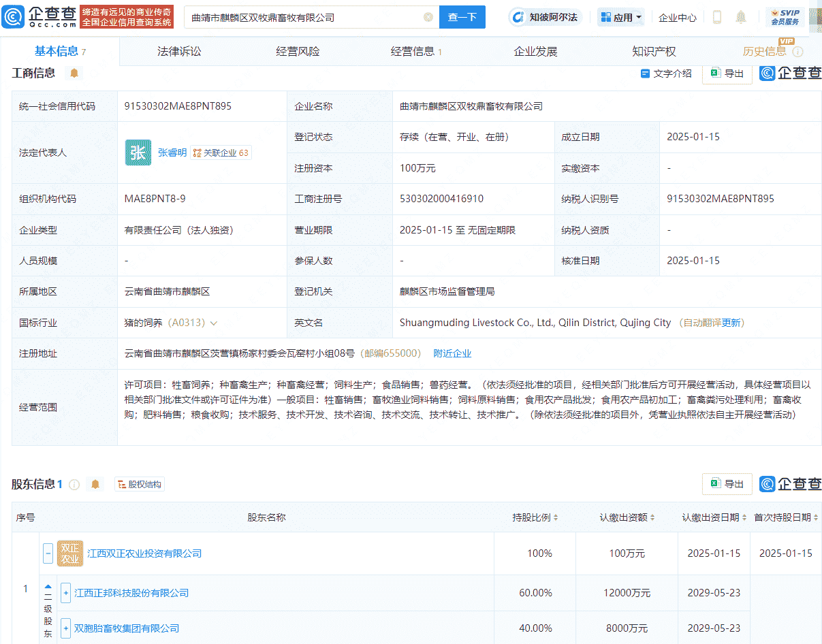
Task: Export shareholder data via 股东信息 导出 icon
Action: pyautogui.click(x=727, y=484)
